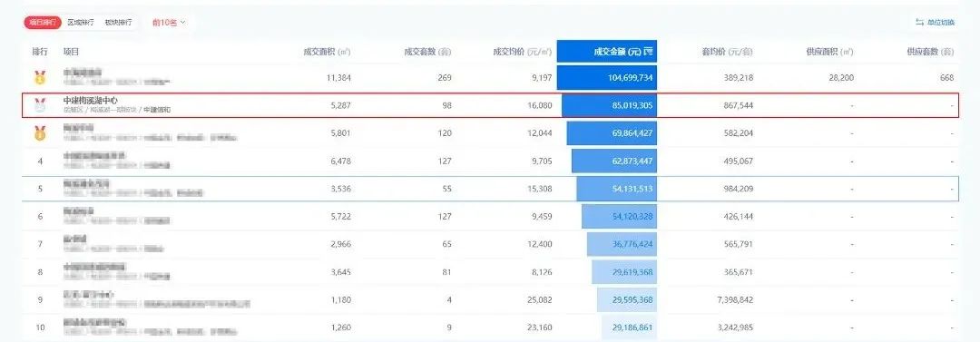The image size is (980, 342).
Task: Switch to the 区域排行 tab
Action: [x=81, y=23]
